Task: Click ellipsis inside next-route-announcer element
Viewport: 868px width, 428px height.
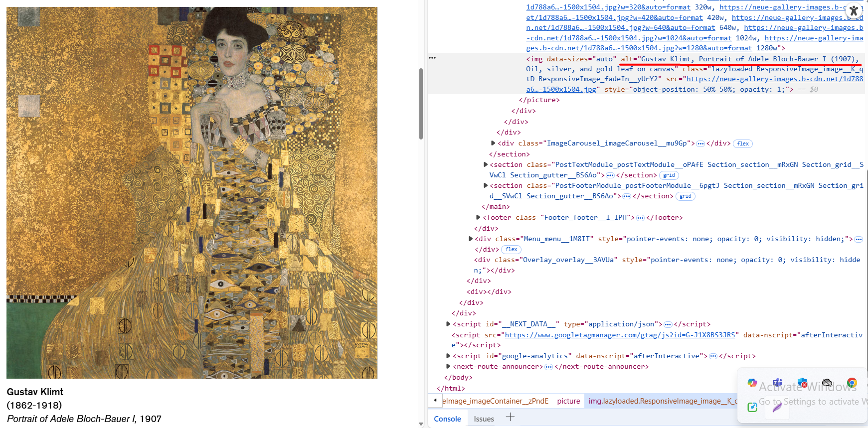Action: point(548,367)
